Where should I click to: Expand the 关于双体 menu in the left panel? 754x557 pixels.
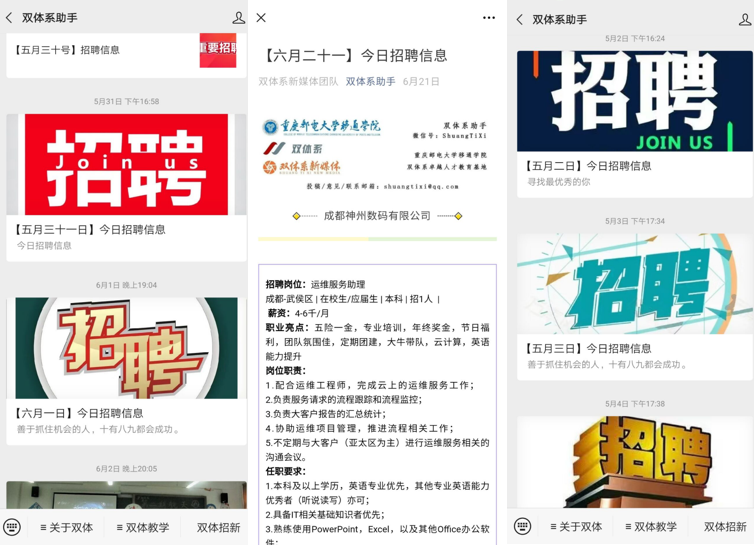pos(66,527)
